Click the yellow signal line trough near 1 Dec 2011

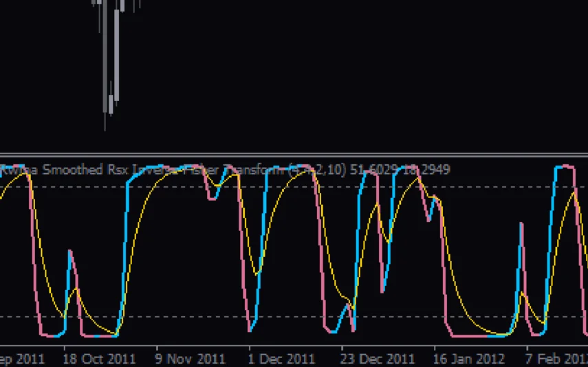click(x=257, y=274)
